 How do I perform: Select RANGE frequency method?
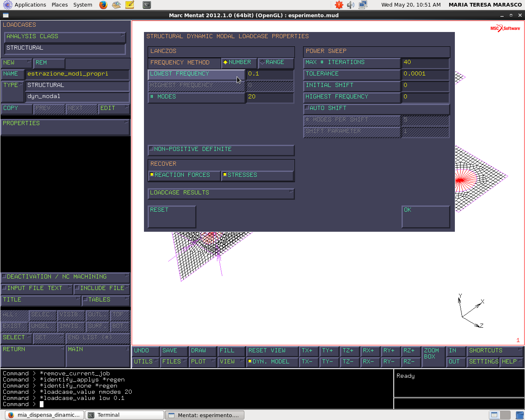pos(276,63)
